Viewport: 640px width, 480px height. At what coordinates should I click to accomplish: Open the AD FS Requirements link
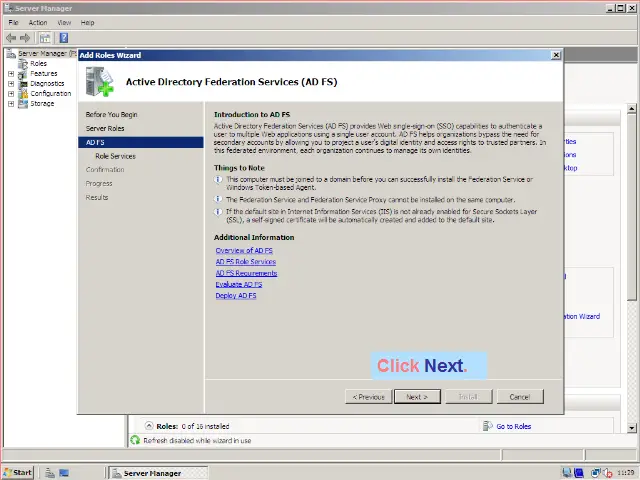coord(247,273)
